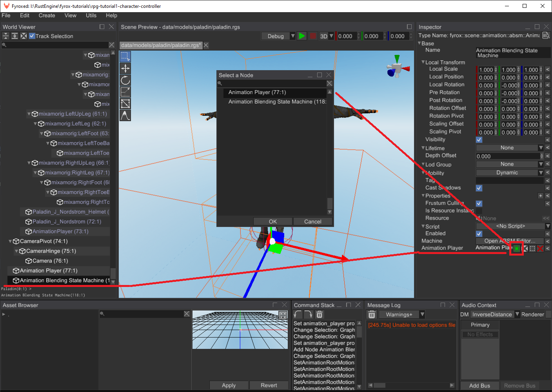Select the Navmesh edit tool icon
This screenshot has height=392, width=552.
125,103
